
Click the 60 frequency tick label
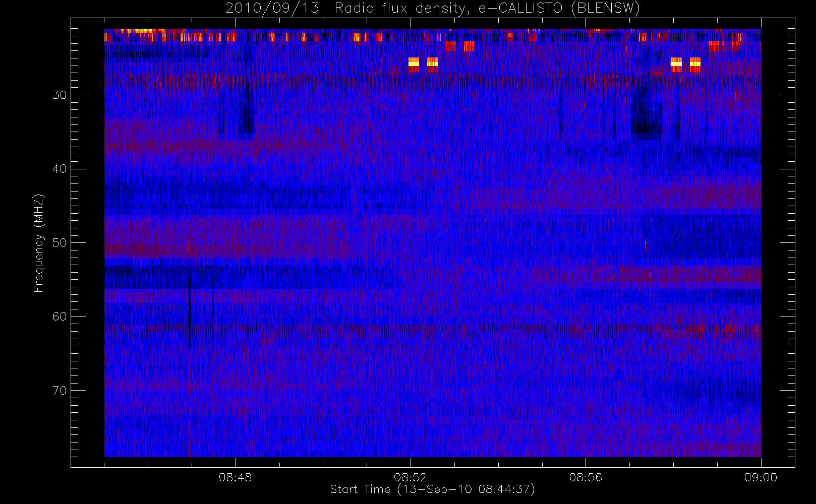(x=60, y=317)
